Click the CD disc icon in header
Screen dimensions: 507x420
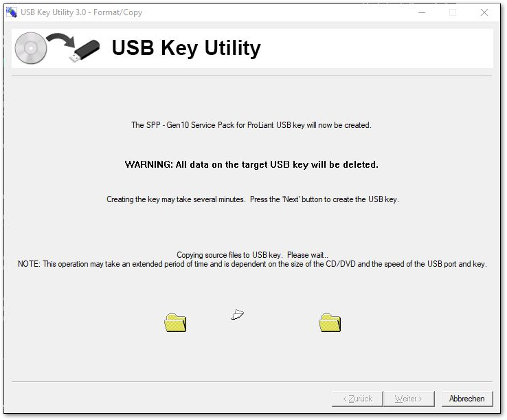31,48
